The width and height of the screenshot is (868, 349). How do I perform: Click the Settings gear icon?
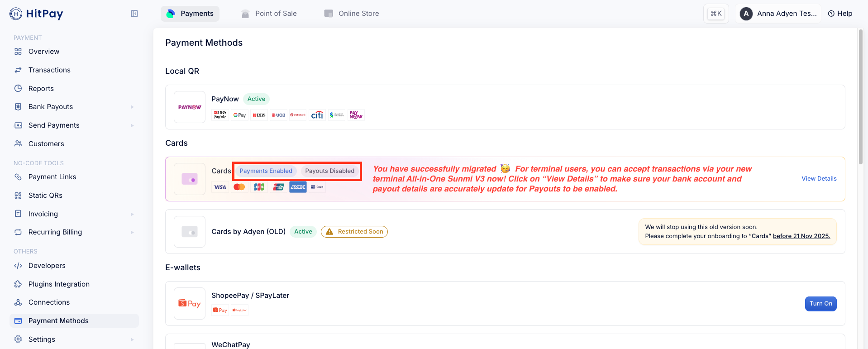pos(18,339)
